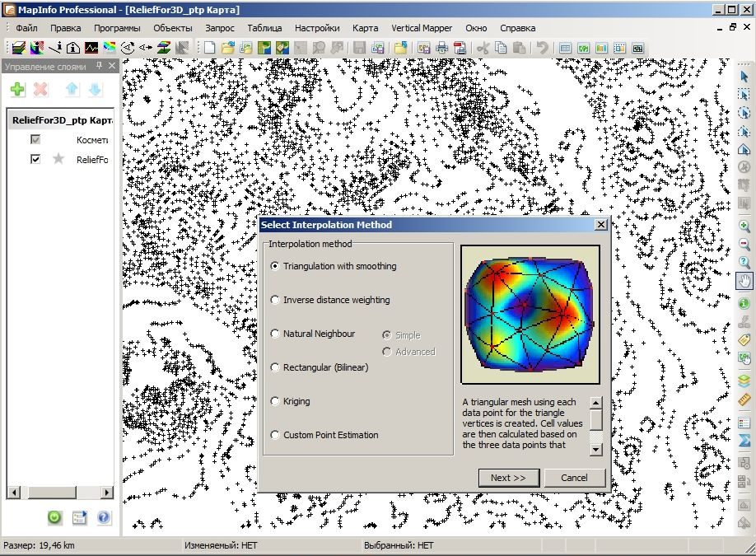The width and height of the screenshot is (756, 556).
Task: Open the Файл menu
Action: pos(26,28)
